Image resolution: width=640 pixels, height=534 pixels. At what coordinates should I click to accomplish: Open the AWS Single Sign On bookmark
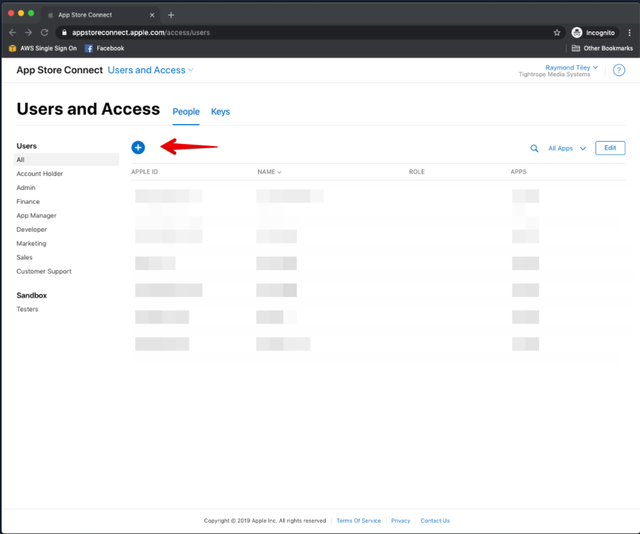point(43,48)
